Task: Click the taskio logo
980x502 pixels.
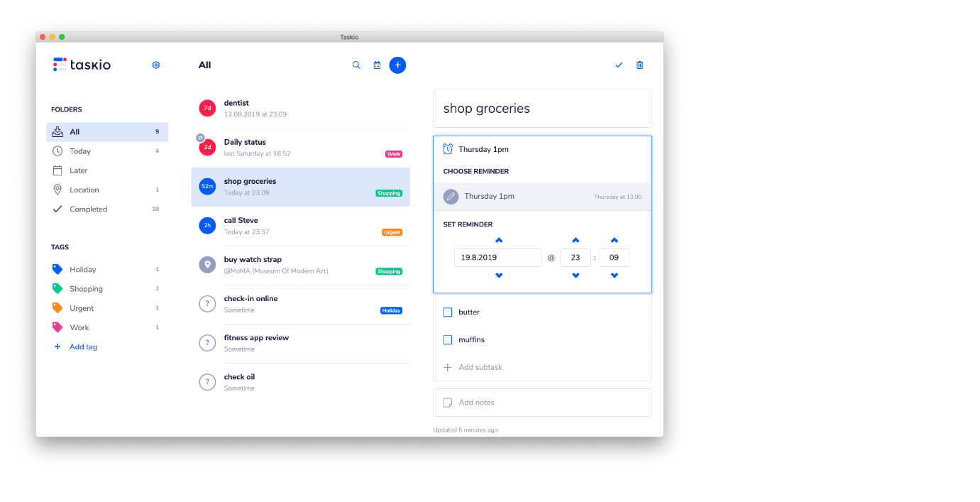Action: (x=82, y=65)
